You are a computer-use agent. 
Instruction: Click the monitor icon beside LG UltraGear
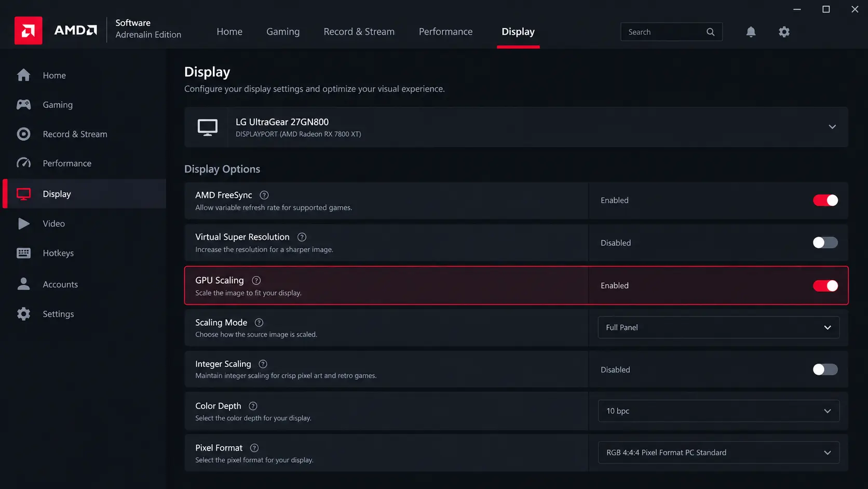(207, 127)
